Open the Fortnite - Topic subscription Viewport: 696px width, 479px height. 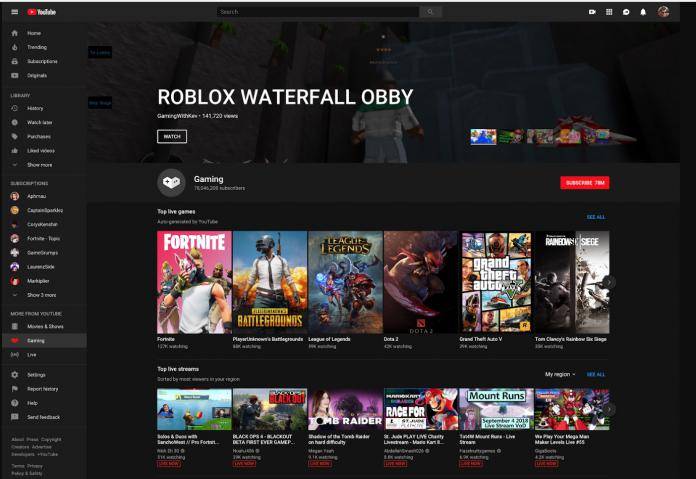(x=44, y=238)
